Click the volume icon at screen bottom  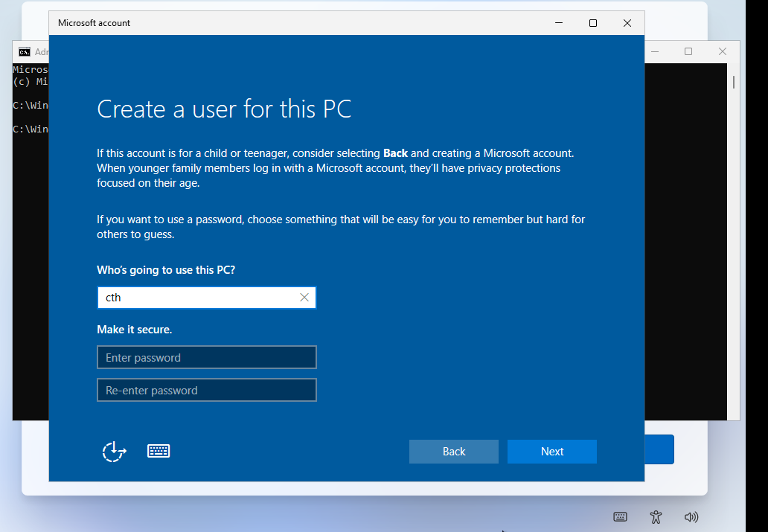point(691,517)
